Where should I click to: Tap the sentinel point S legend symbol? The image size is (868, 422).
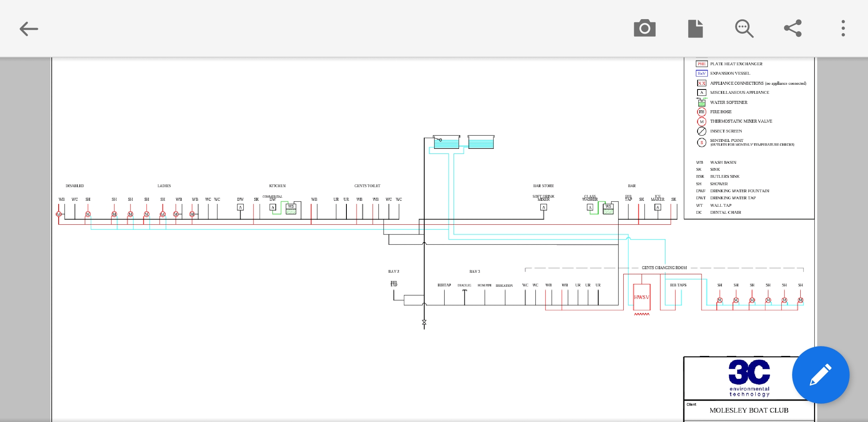coord(702,143)
